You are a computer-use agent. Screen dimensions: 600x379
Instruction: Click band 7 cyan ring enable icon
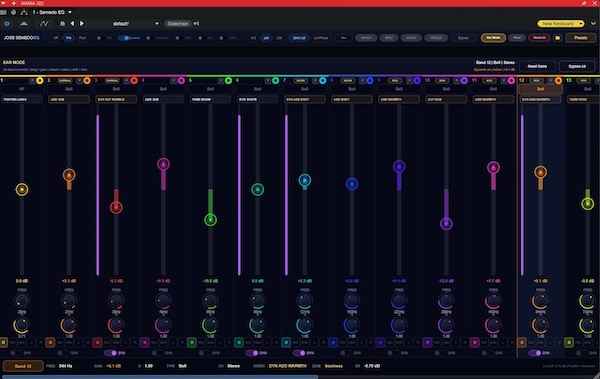click(323, 80)
